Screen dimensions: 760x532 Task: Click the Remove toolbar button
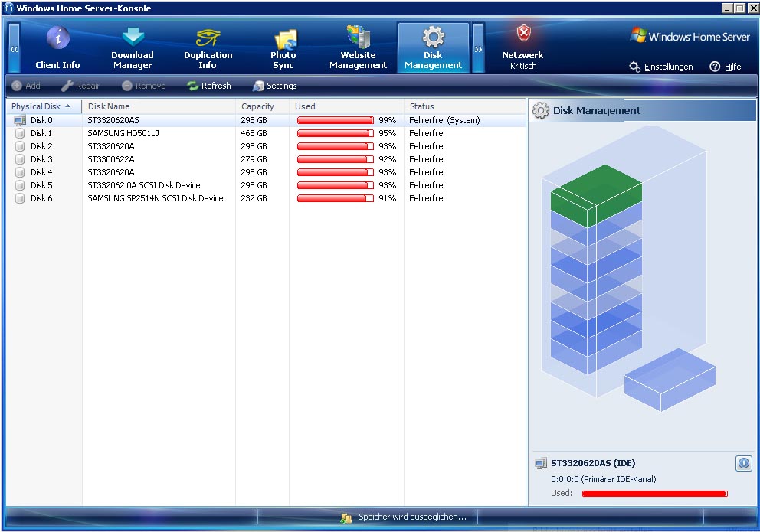pos(143,86)
